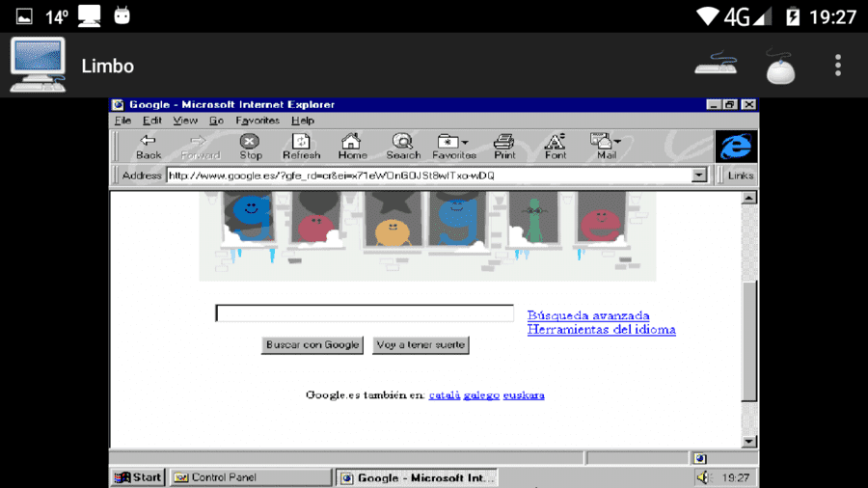868x488 pixels.
Task: Close the Internet Explorer window
Action: coord(749,104)
